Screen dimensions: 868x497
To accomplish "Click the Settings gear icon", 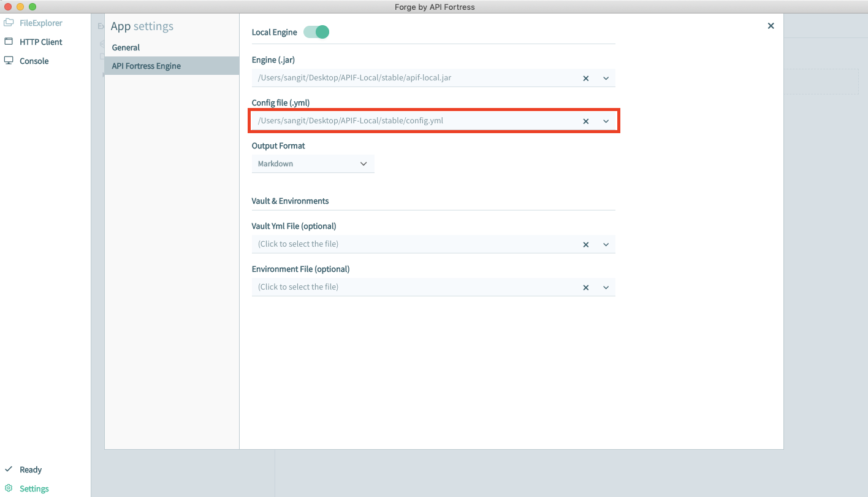I will coord(9,488).
